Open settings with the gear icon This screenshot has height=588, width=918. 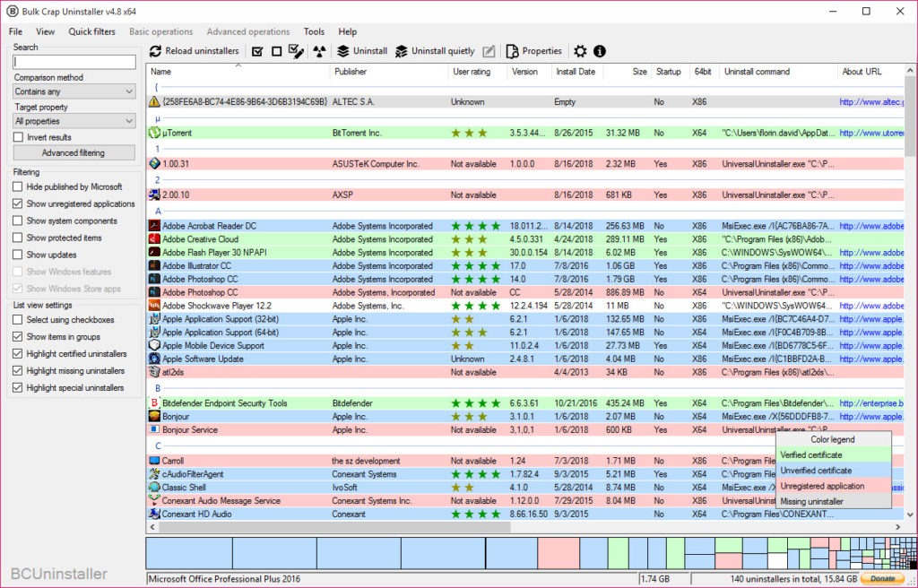pos(580,51)
